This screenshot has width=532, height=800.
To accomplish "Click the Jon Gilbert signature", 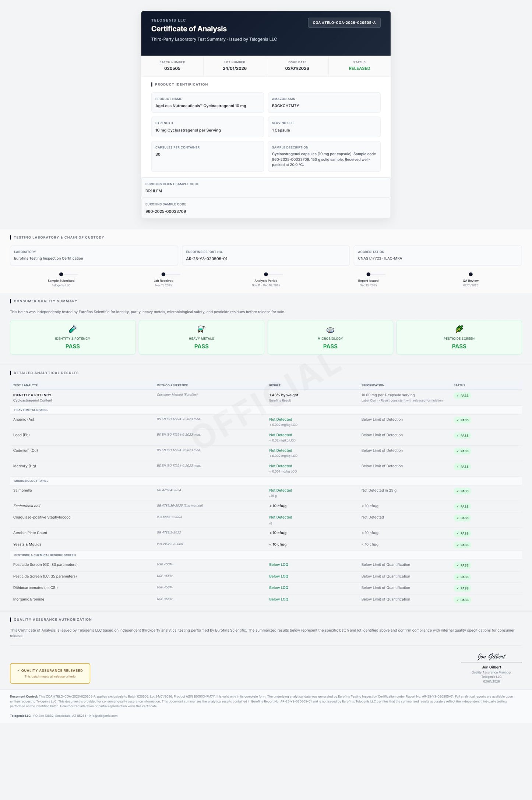I will pyautogui.click(x=492, y=656).
